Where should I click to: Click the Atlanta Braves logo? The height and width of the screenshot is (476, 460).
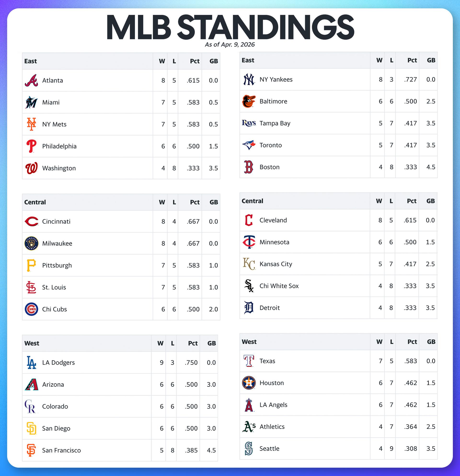31,80
